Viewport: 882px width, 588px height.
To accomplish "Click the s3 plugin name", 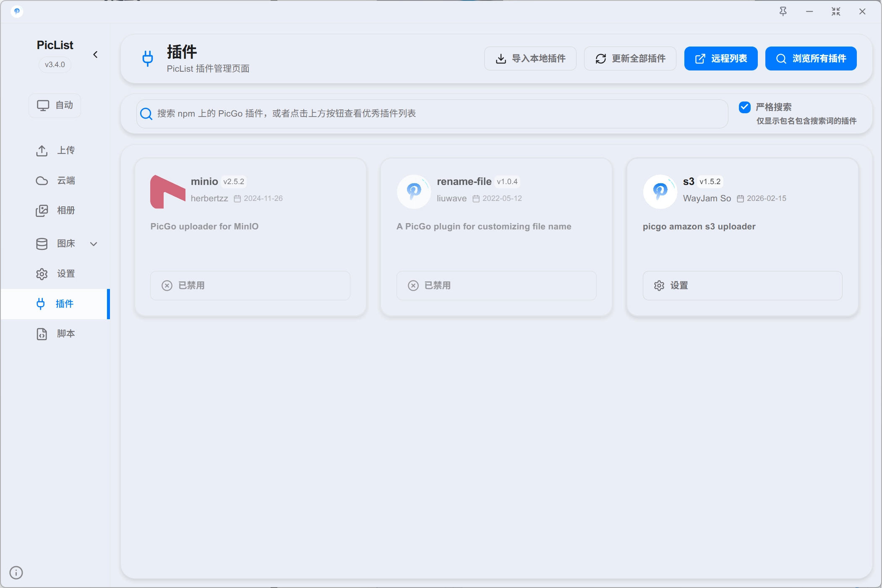I will tap(689, 181).
